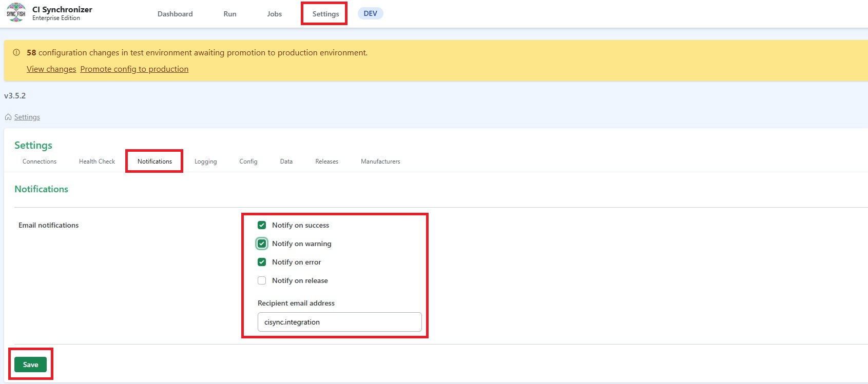Open the Jobs page

click(275, 14)
